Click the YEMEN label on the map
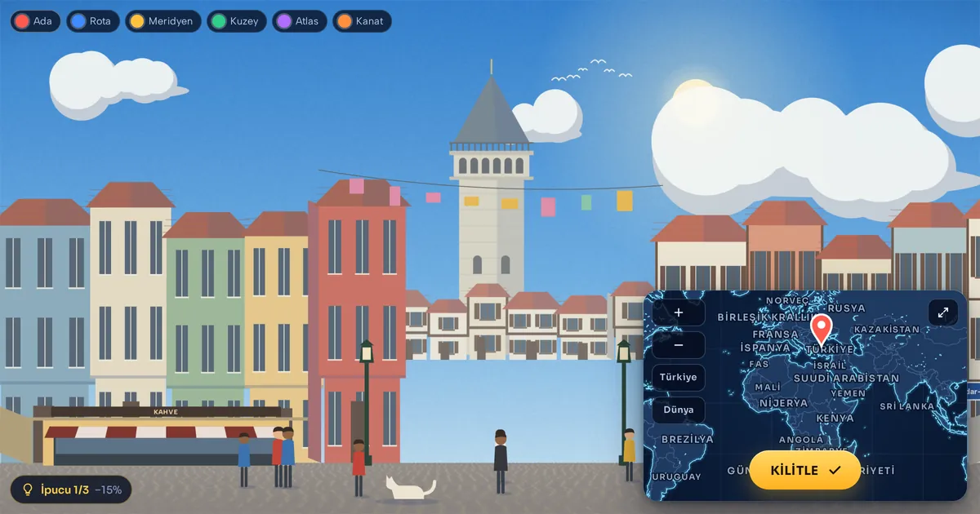 [848, 393]
